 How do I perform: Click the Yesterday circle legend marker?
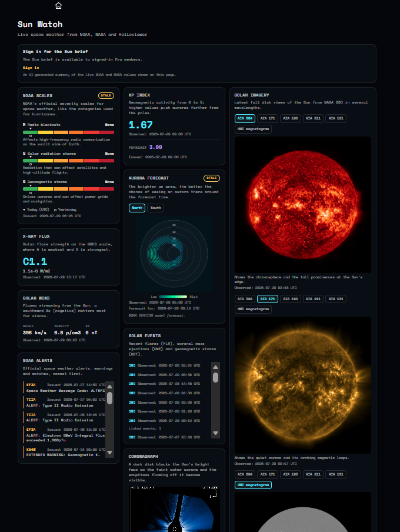pyautogui.click(x=55, y=210)
